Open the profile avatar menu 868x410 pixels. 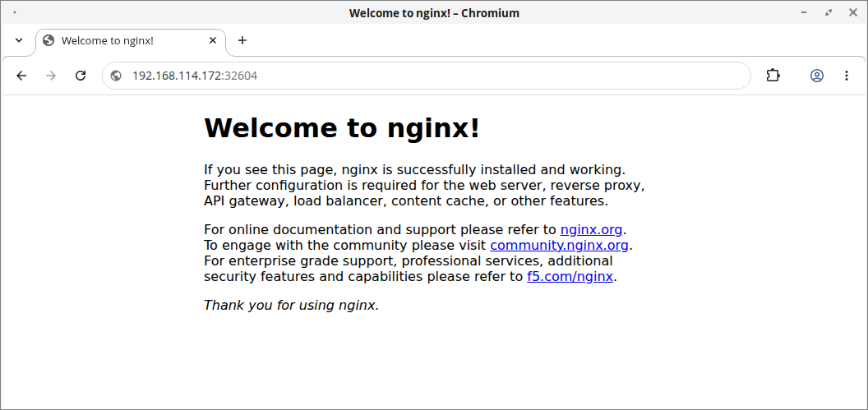pyautogui.click(x=817, y=76)
